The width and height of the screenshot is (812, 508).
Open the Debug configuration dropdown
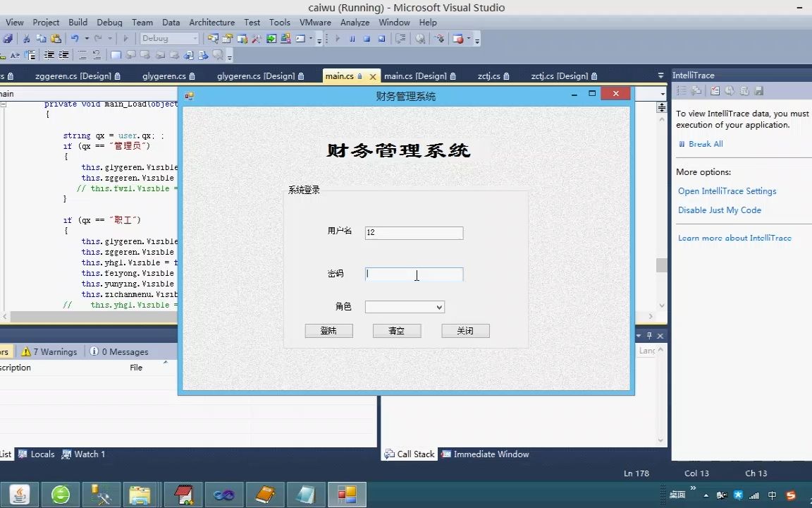169,38
